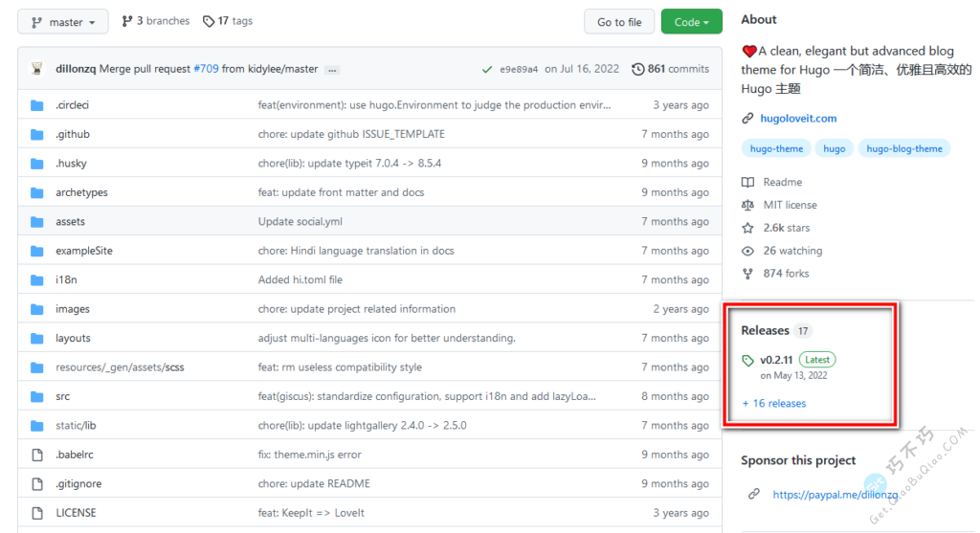Visit the paypal.me sponsor link
The height and width of the screenshot is (533, 980).
835,495
